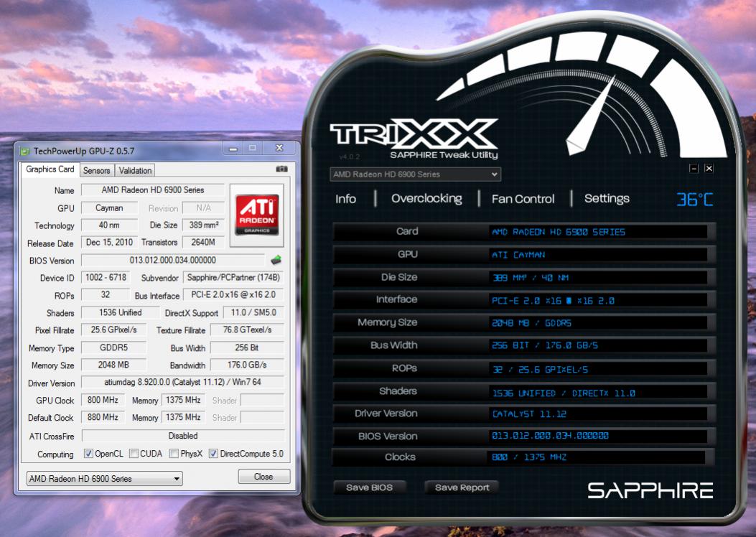Toggle the OpenCL checkbox
This screenshot has height=537, width=756.
coord(88,454)
